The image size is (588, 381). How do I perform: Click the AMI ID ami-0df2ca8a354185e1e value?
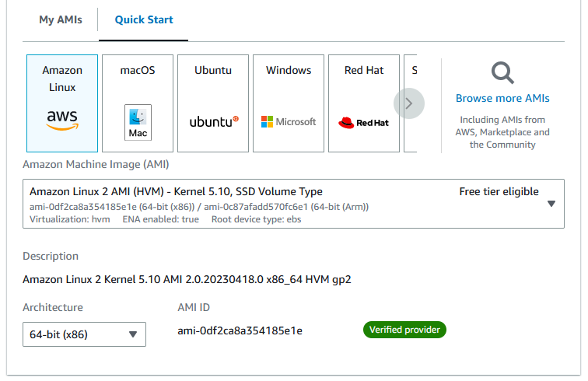(240, 330)
